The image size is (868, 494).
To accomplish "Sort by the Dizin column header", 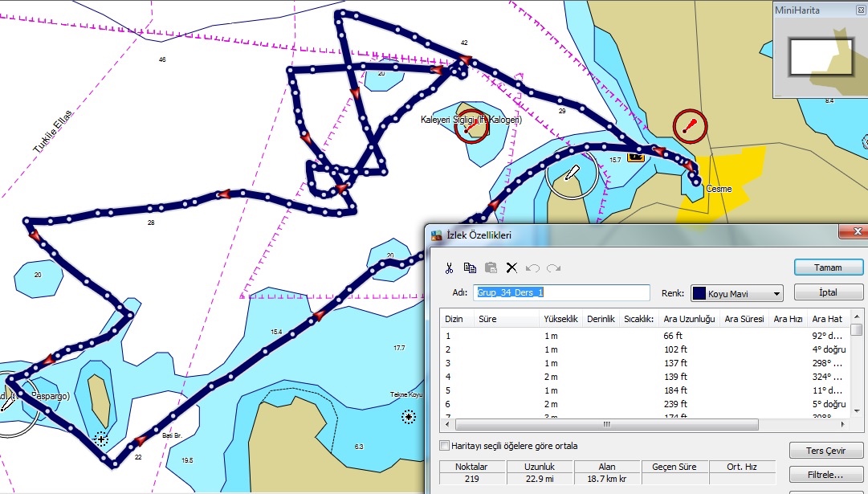I will tap(457, 319).
